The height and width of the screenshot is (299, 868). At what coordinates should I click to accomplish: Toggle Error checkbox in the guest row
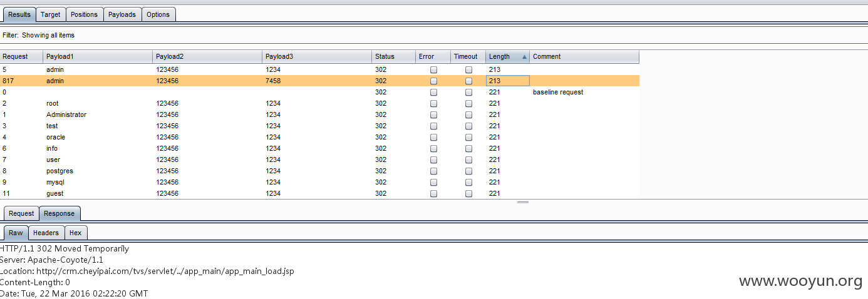click(433, 194)
